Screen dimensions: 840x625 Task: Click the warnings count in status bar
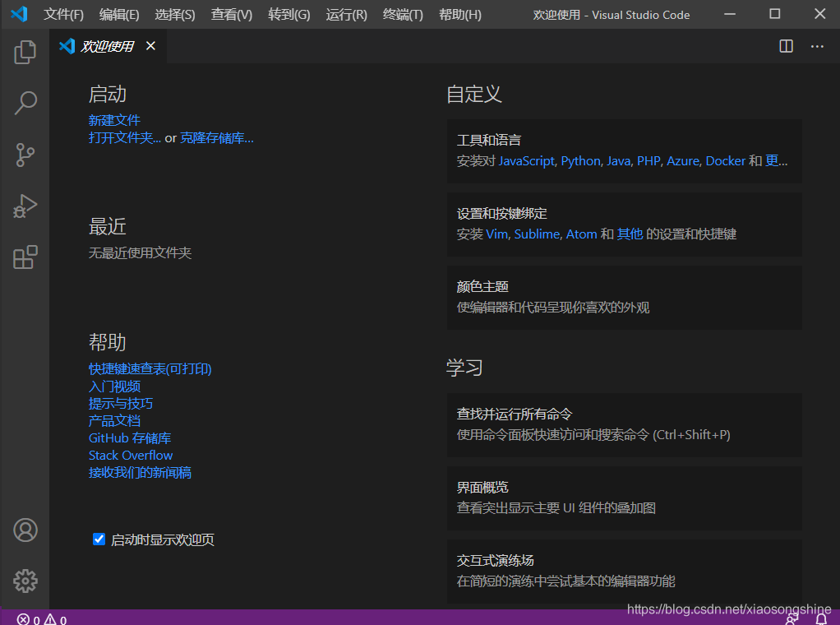coord(55,619)
